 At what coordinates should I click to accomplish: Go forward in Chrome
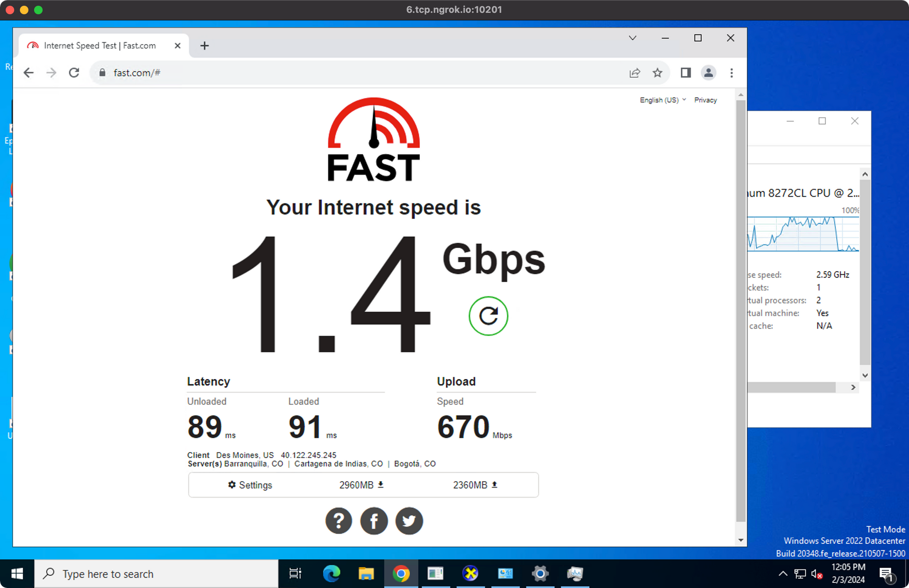coord(51,73)
